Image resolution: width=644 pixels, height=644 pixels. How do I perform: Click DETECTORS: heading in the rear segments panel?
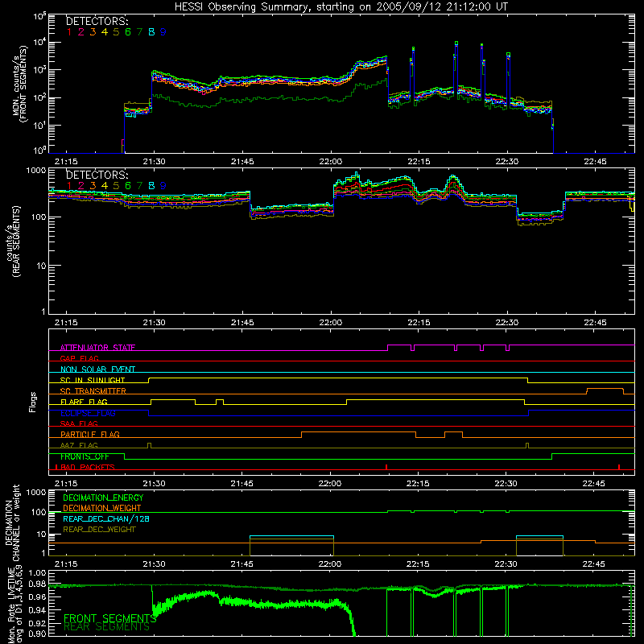[97, 175]
